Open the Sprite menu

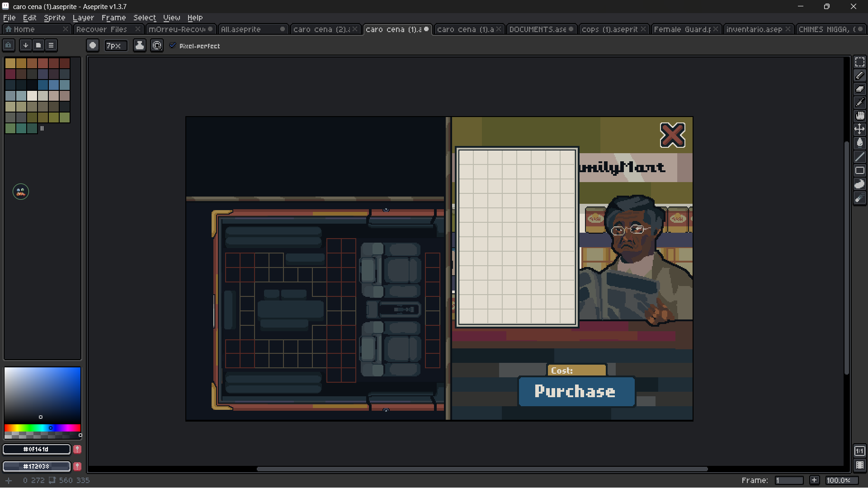[x=54, y=18]
